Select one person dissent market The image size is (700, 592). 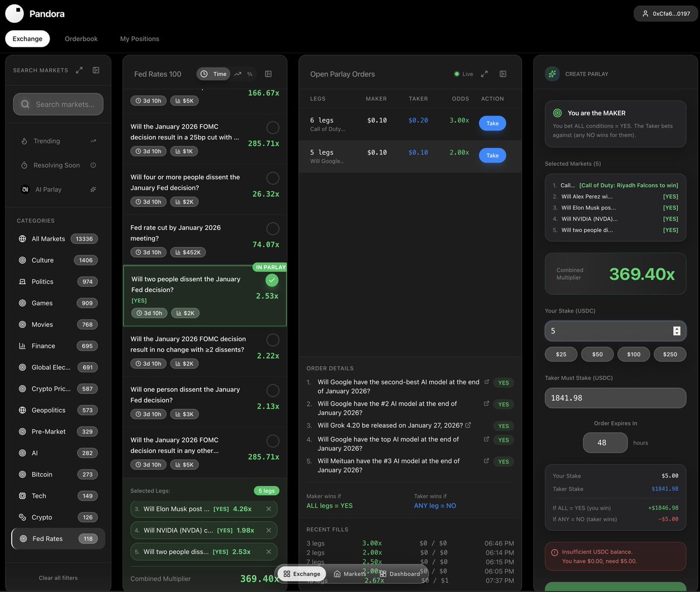point(272,390)
